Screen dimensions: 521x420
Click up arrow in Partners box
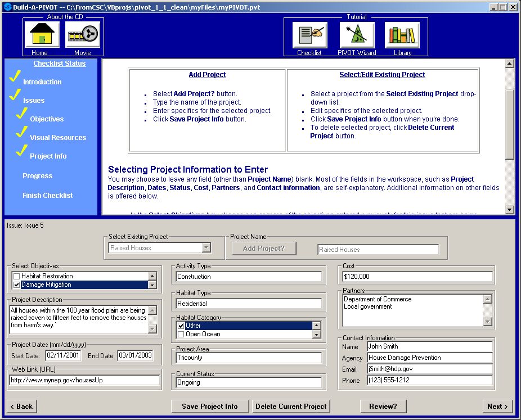point(487,299)
